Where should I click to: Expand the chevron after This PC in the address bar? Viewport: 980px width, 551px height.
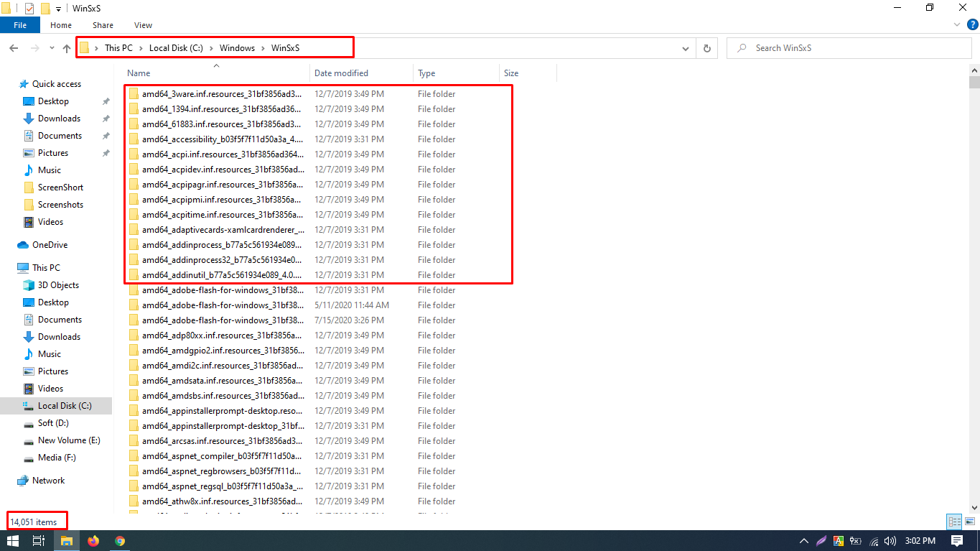141,48
